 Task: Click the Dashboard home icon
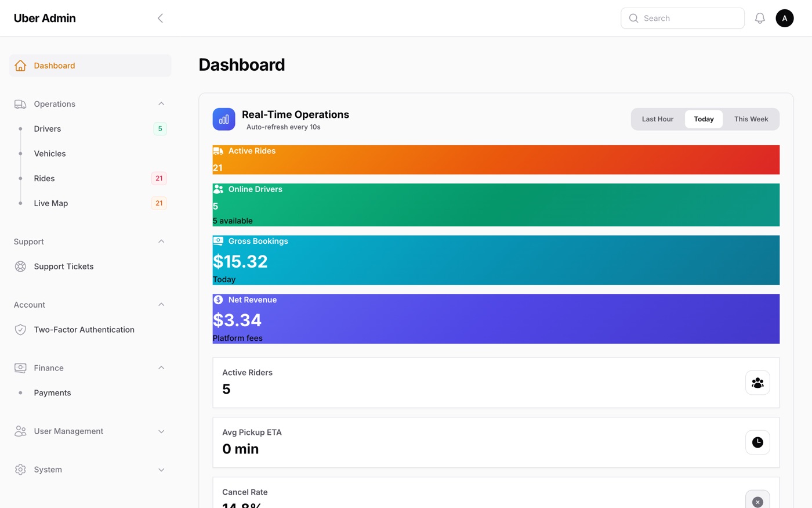coord(20,66)
